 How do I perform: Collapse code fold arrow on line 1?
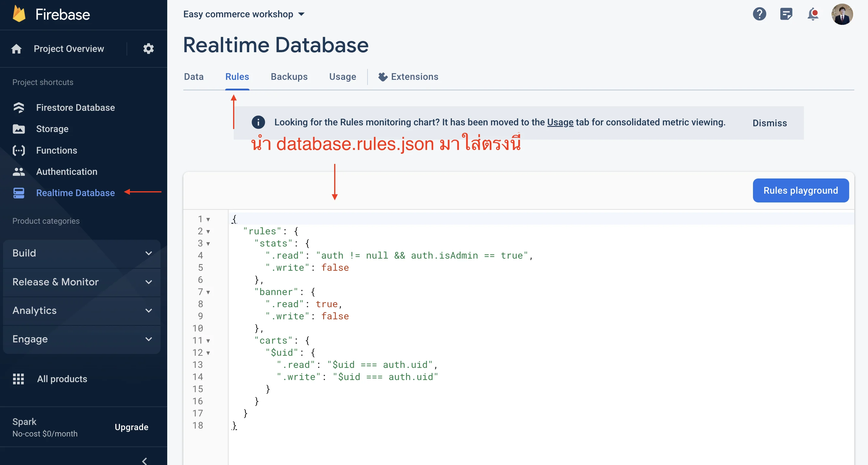(208, 219)
